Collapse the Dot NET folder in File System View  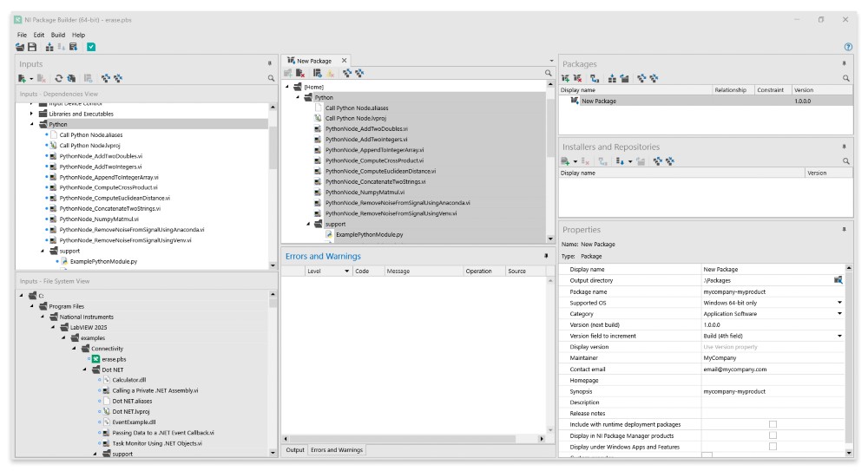pyautogui.click(x=85, y=370)
